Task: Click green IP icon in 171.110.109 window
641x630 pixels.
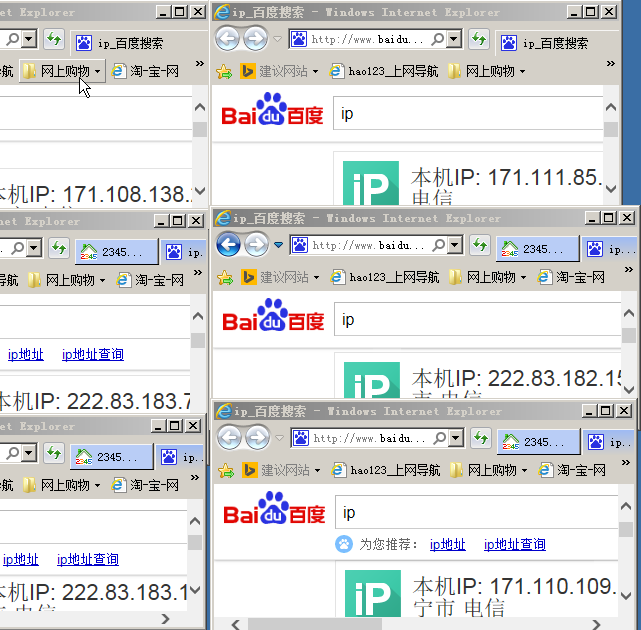Action: (373, 593)
